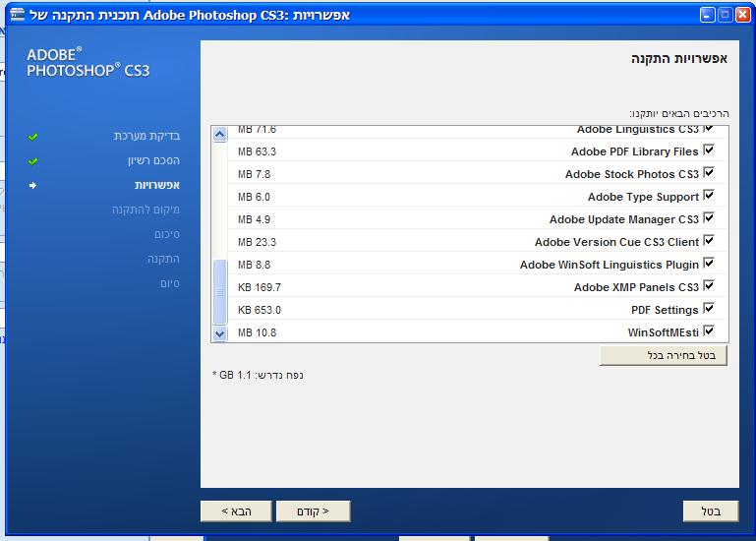Click the white arrow beside אפשרויות step

tap(32, 185)
